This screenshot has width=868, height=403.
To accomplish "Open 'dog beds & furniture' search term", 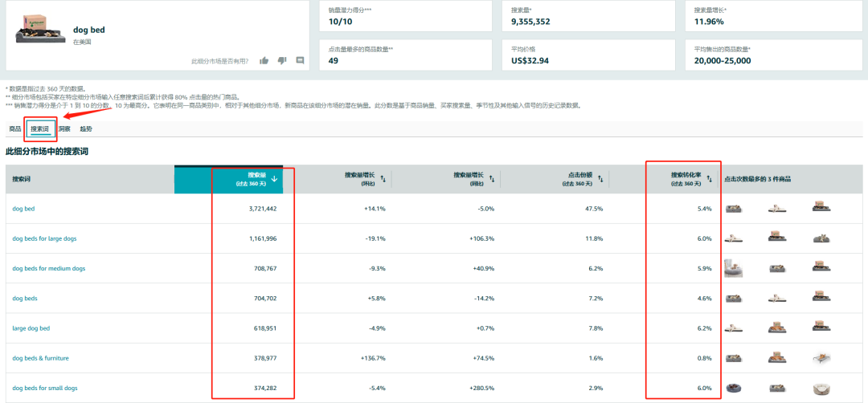I will coord(39,358).
